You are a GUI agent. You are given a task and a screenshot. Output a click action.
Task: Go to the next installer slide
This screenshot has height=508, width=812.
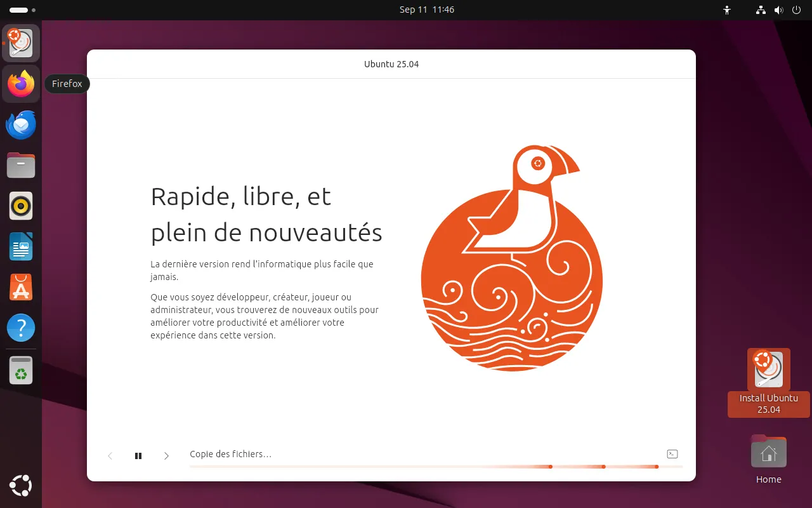point(166,456)
